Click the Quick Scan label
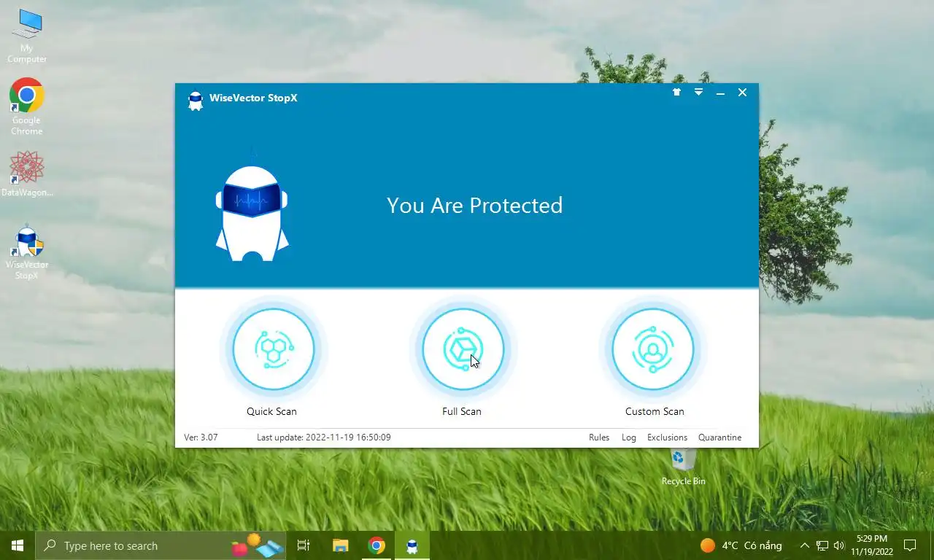 (x=271, y=411)
